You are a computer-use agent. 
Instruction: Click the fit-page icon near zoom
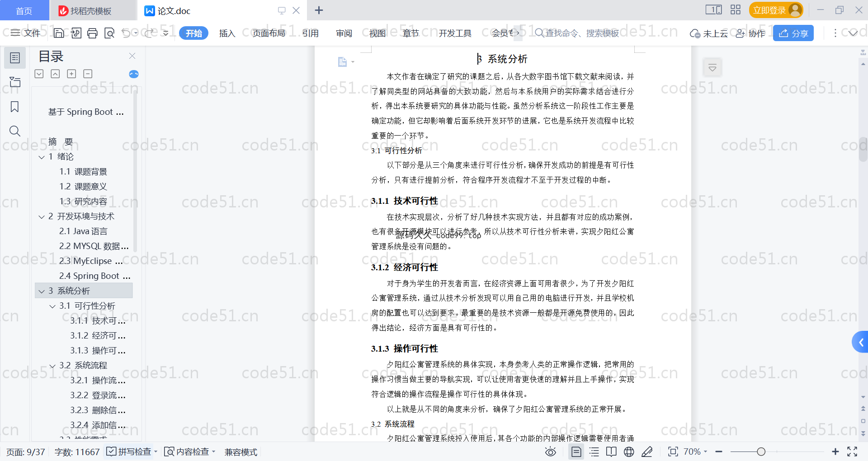[673, 452]
